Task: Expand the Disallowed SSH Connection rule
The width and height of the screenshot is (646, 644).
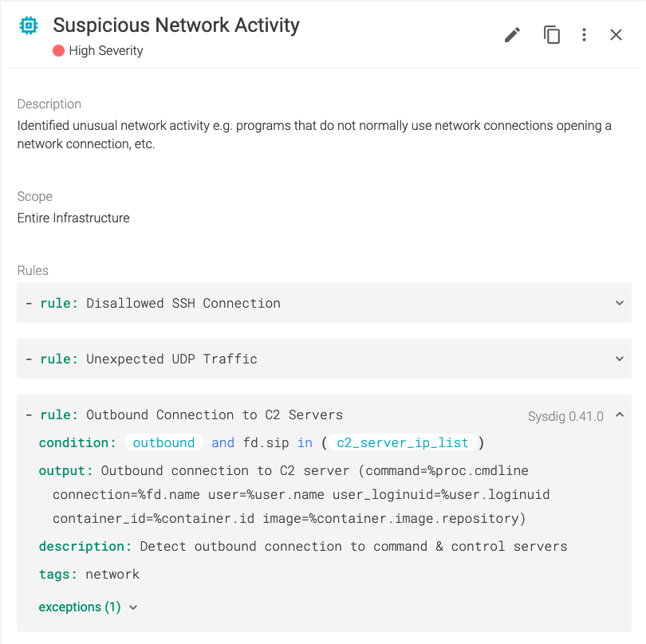Action: pyautogui.click(x=619, y=303)
